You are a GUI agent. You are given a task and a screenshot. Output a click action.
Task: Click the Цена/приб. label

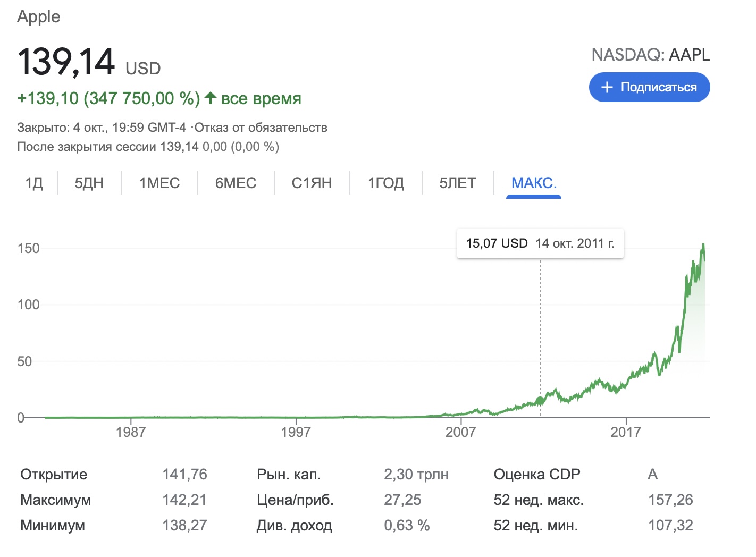click(295, 500)
